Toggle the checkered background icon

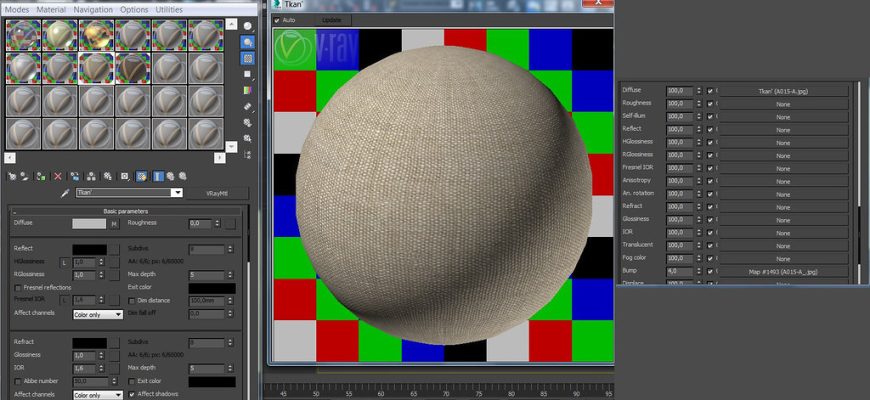[247, 60]
